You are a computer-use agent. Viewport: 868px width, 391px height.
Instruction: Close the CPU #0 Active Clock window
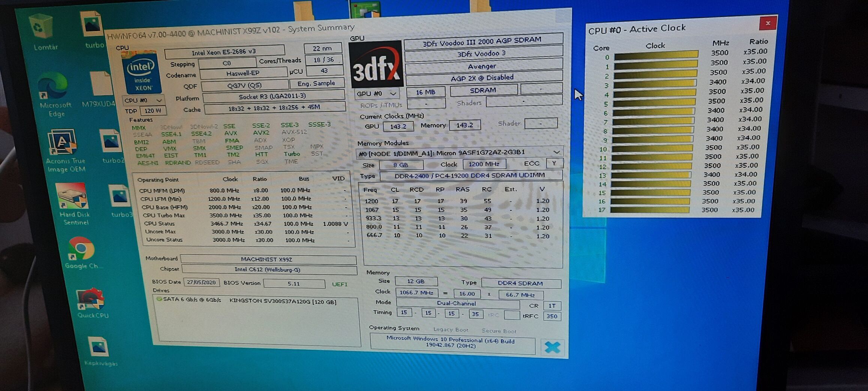pos(768,23)
